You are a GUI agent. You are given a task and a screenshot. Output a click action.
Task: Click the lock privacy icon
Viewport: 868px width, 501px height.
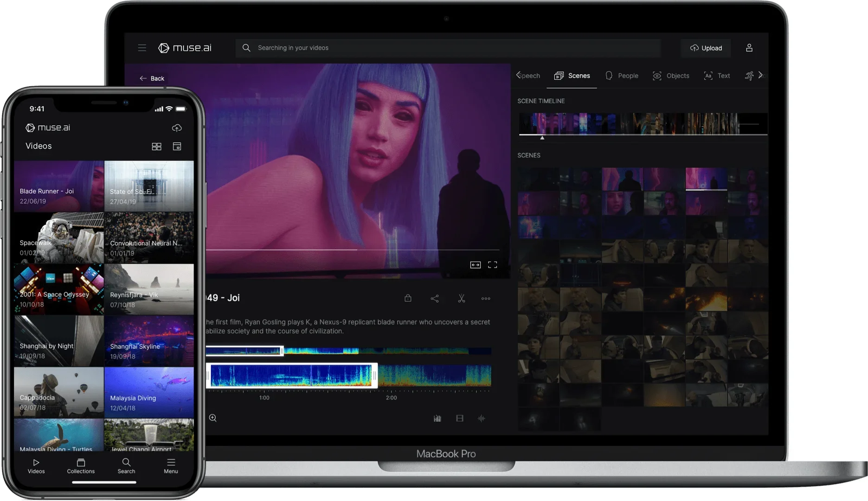[408, 298]
